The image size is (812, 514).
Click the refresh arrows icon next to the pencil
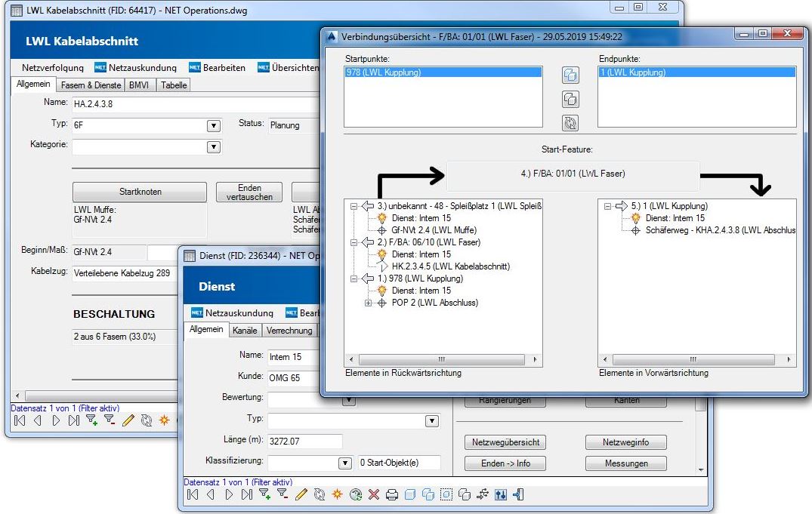(320, 494)
